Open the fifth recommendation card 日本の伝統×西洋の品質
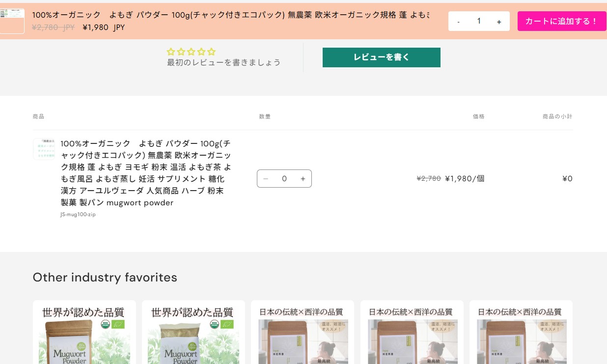The image size is (607, 364). coord(521,332)
